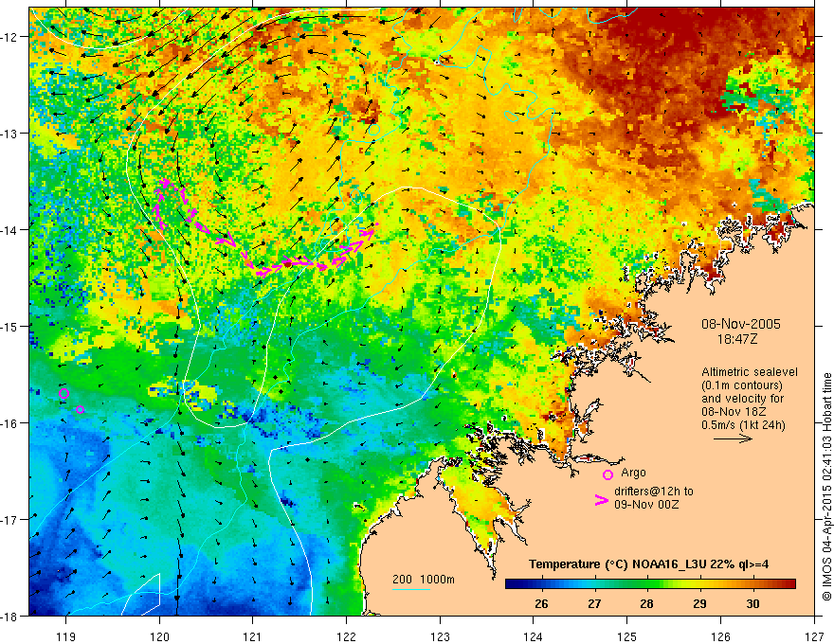Click longitude axis label 121
The height and width of the screenshot is (644, 834).
[x=253, y=636]
